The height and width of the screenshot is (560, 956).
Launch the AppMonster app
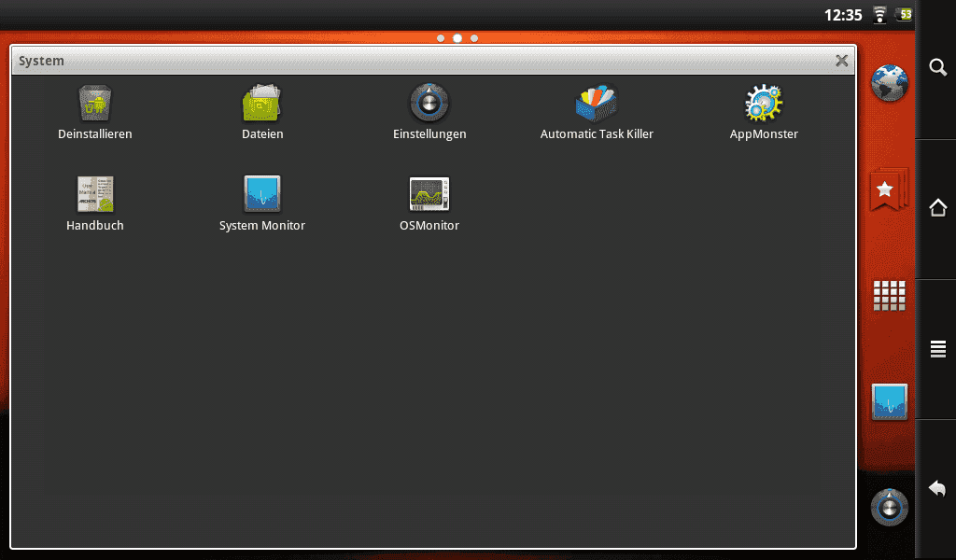[x=764, y=113]
